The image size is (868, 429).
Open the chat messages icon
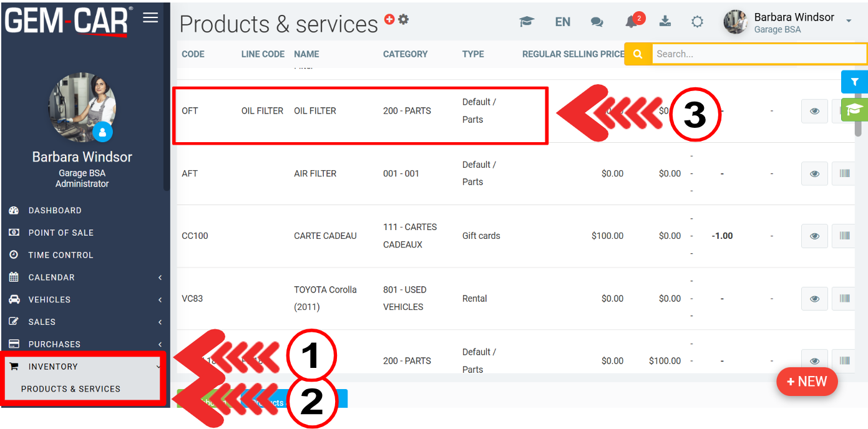coord(597,22)
